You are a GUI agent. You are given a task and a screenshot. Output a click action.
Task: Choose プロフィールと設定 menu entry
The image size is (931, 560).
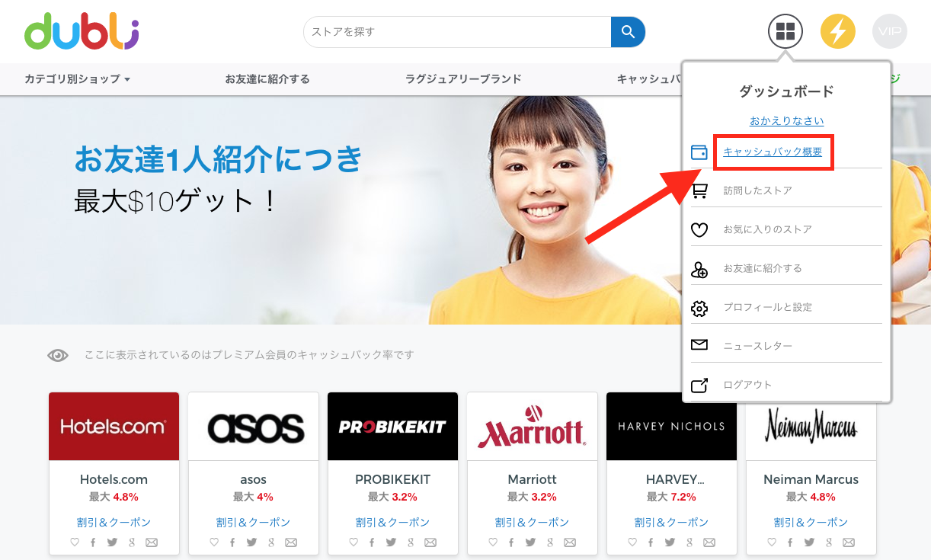767,307
